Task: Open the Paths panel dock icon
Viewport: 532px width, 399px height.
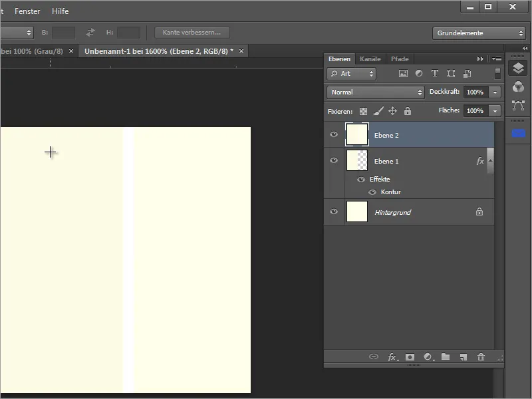Action: tap(518, 106)
